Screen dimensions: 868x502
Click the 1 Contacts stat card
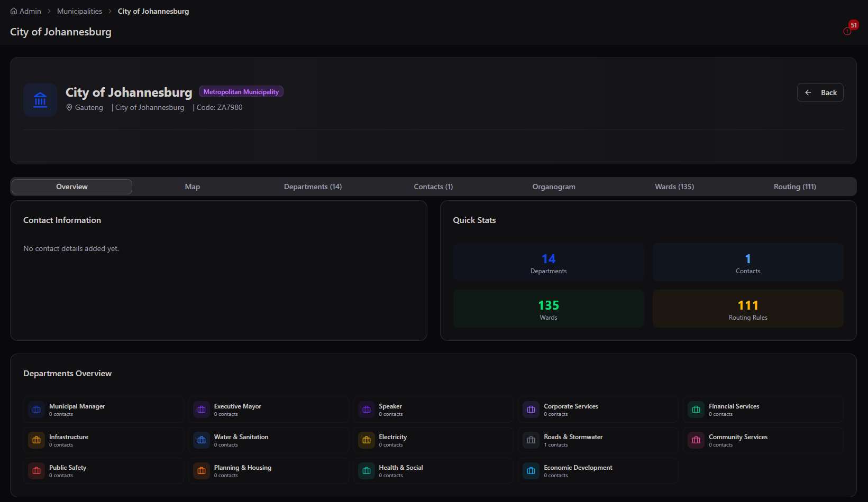(748, 262)
